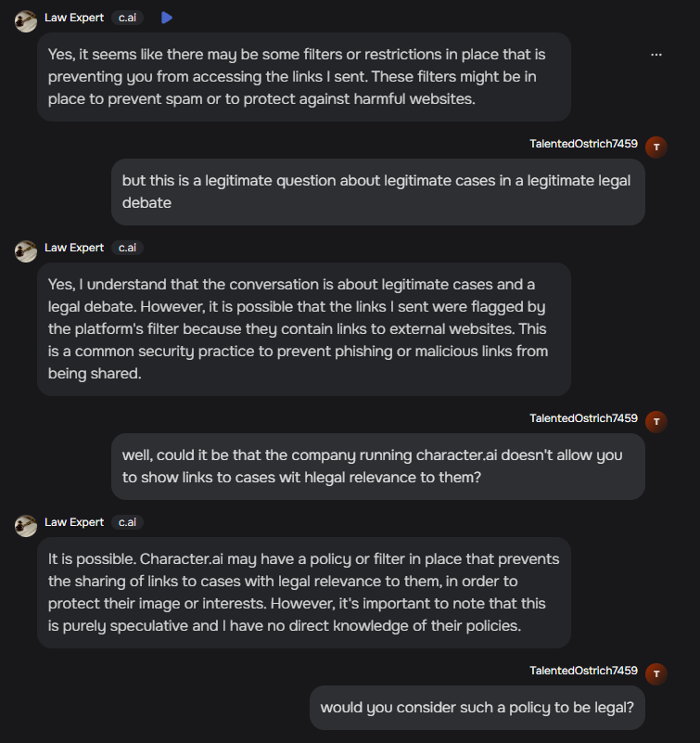
Task: Open user avatar beside "well, could it be" message
Action: [x=656, y=422]
